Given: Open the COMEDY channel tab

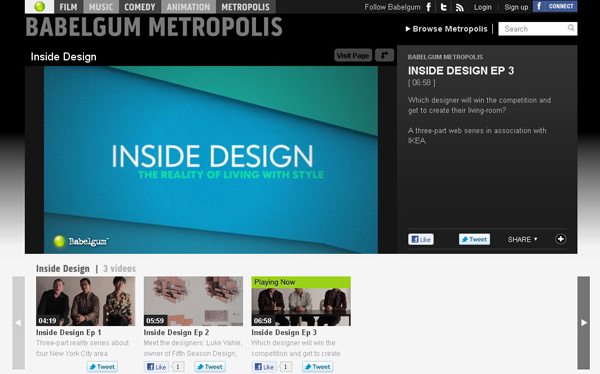Looking at the screenshot, I should [x=140, y=7].
